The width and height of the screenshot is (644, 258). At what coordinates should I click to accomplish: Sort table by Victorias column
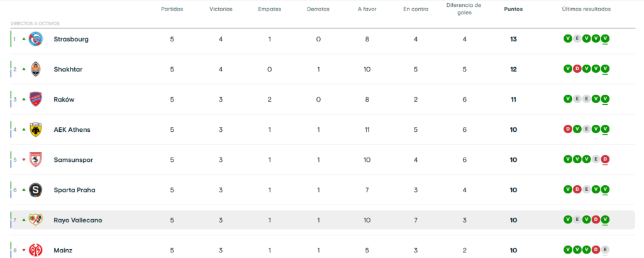221,9
